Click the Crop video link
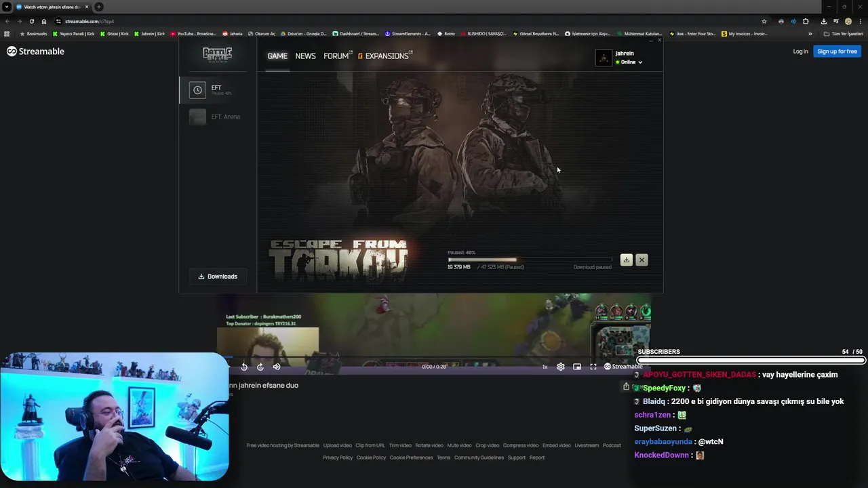This screenshot has width=868, height=488. point(487,445)
